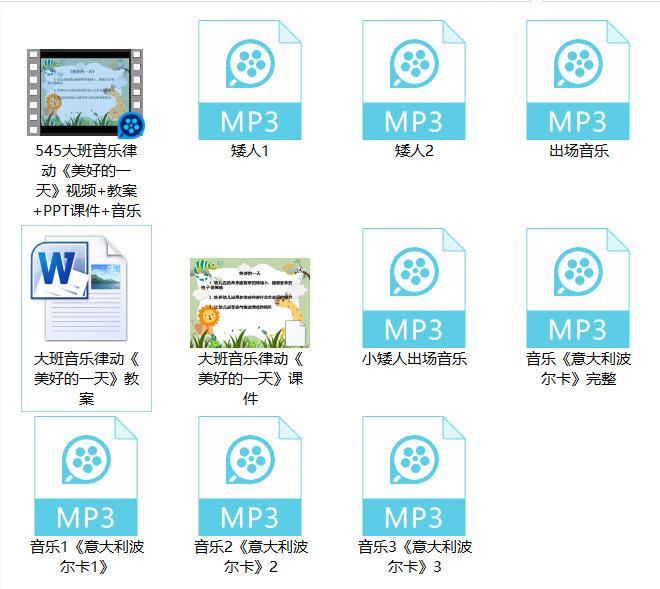Click the label 大班音乐律动《美好的一天》教案
The height and width of the screenshot is (589, 660).
[86, 378]
